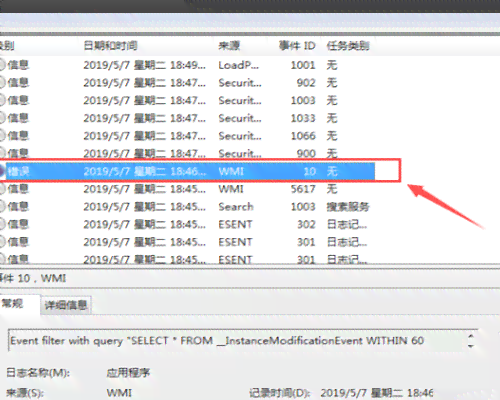The height and width of the screenshot is (400, 500).
Task: Click the 搜索服务 task category cell
Action: coord(348,207)
